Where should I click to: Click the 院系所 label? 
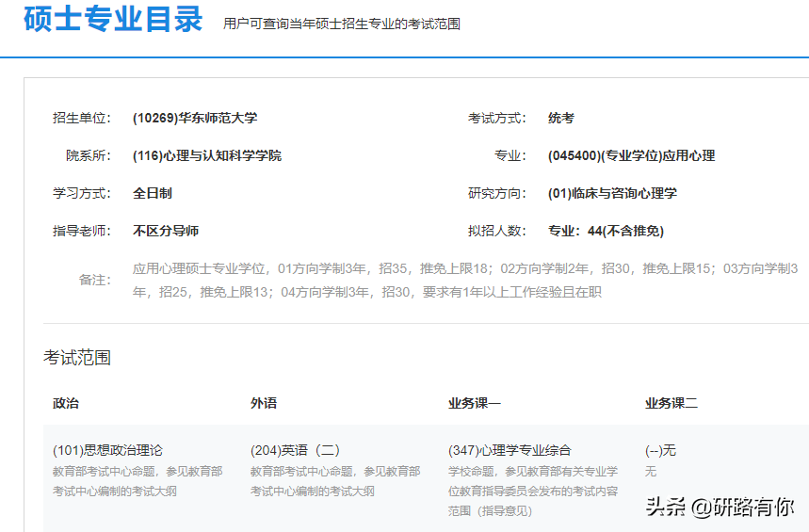click(x=89, y=155)
